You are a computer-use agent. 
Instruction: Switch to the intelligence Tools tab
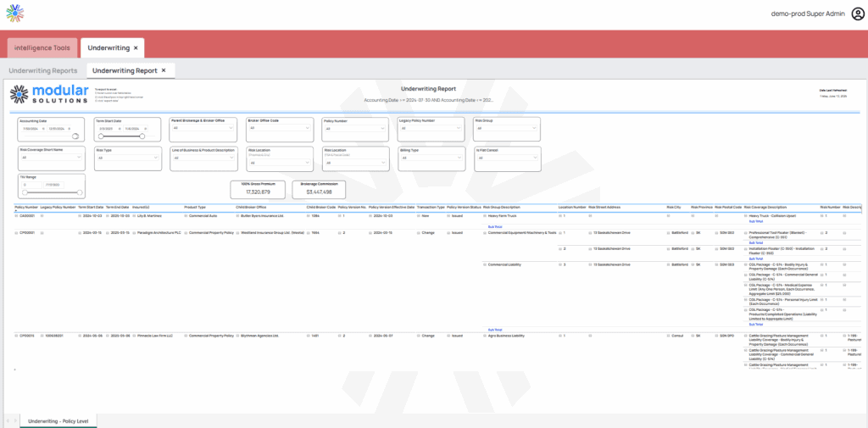point(42,48)
